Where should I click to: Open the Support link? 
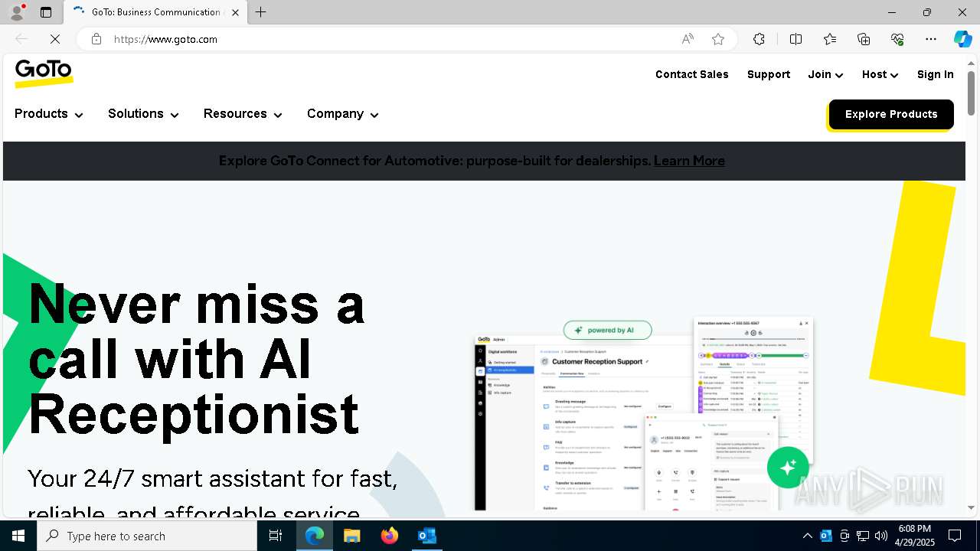click(x=769, y=74)
